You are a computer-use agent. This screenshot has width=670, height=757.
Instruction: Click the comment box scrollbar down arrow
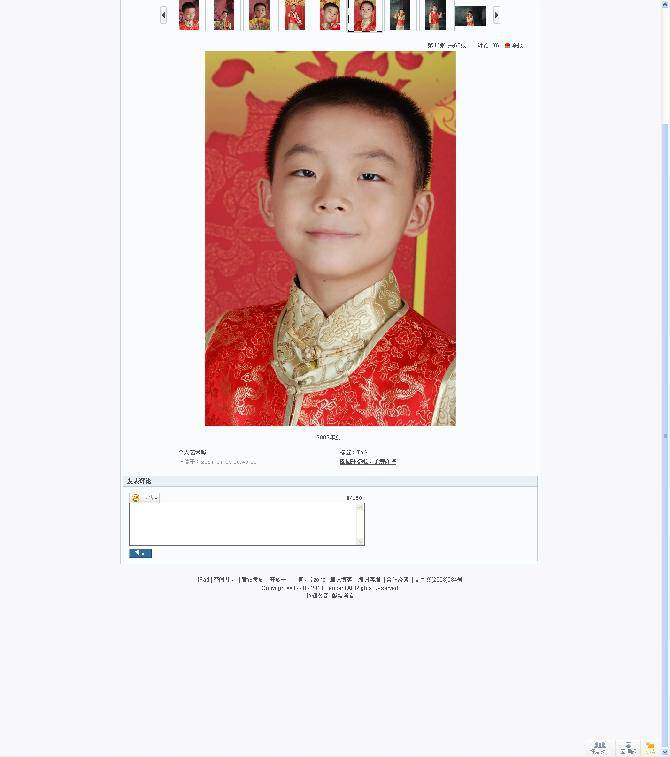click(360, 541)
